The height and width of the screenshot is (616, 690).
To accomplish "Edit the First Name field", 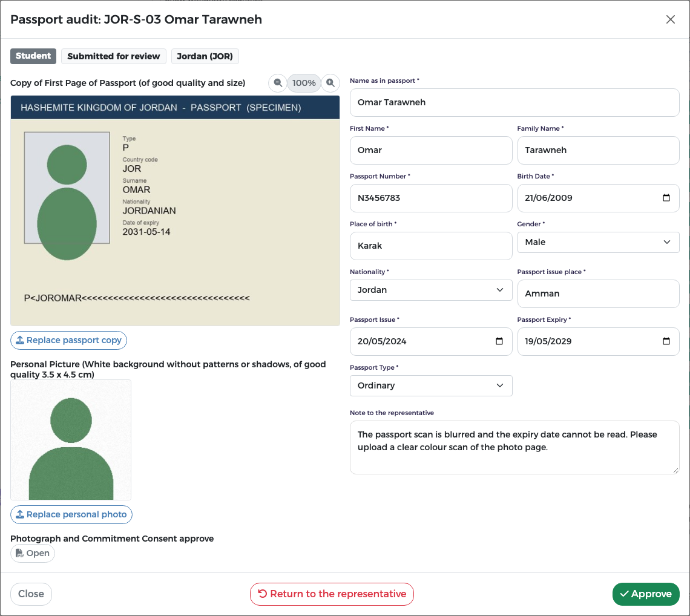I will point(431,151).
